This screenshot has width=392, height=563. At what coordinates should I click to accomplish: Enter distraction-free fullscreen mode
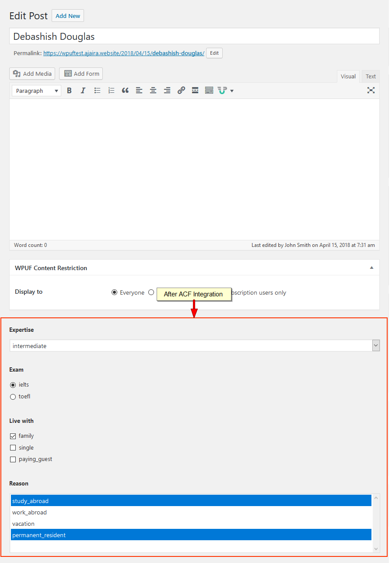tap(371, 91)
